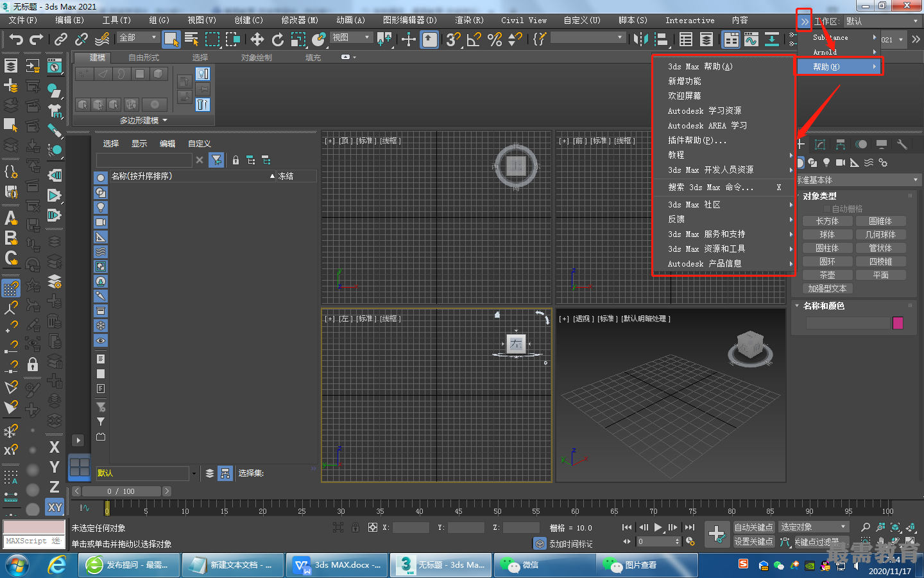Image resolution: width=924 pixels, height=578 pixels.
Task: Click the Align tool icon
Action: [662, 40]
